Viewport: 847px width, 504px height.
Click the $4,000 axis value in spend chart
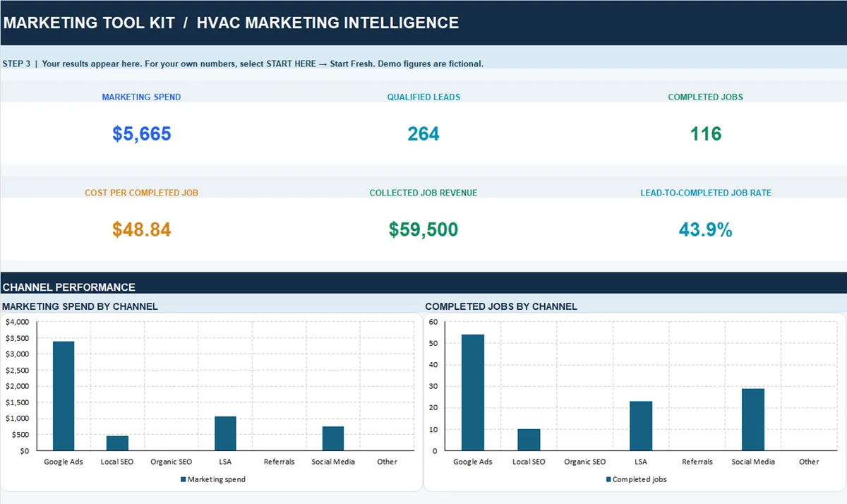[17, 322]
